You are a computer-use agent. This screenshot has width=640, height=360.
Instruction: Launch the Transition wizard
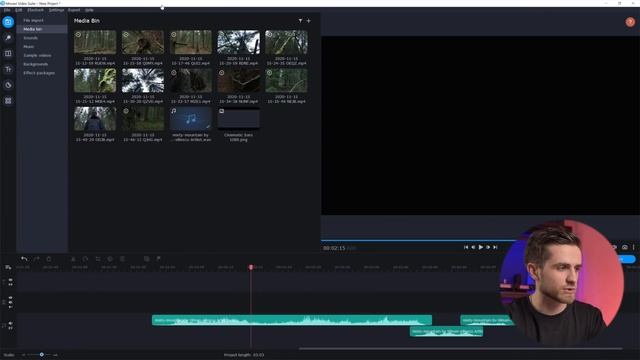coord(147,259)
